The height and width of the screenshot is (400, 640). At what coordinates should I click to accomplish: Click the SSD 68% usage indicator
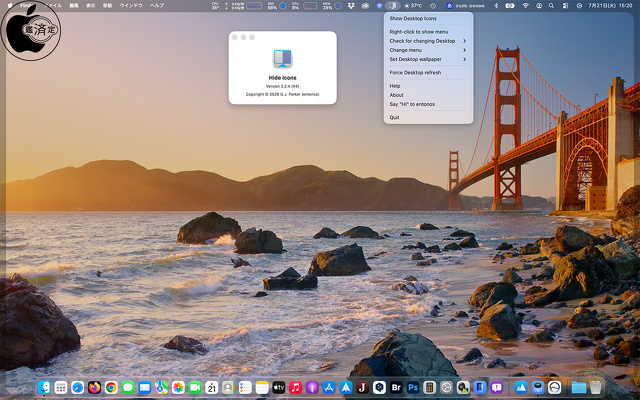[x=276, y=6]
